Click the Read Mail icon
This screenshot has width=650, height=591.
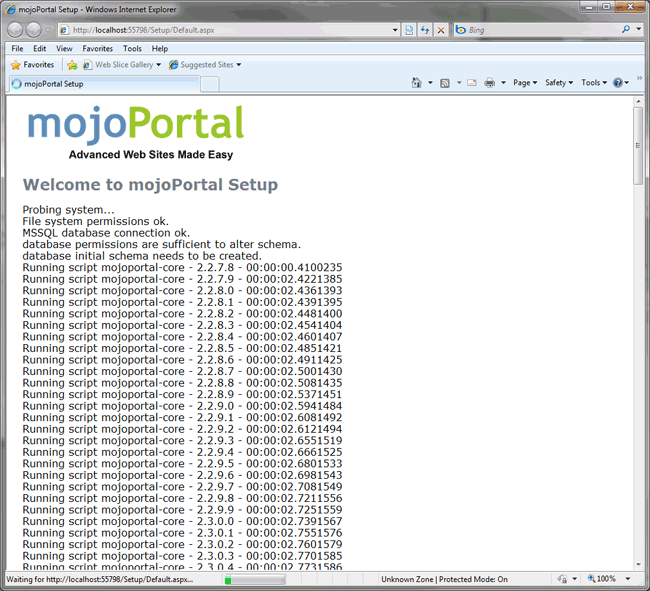[x=471, y=83]
